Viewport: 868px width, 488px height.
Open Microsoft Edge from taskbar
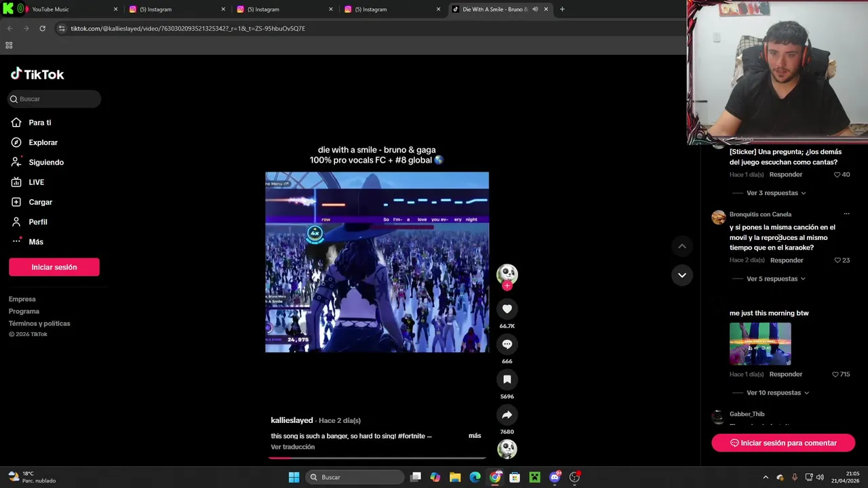[475, 477]
